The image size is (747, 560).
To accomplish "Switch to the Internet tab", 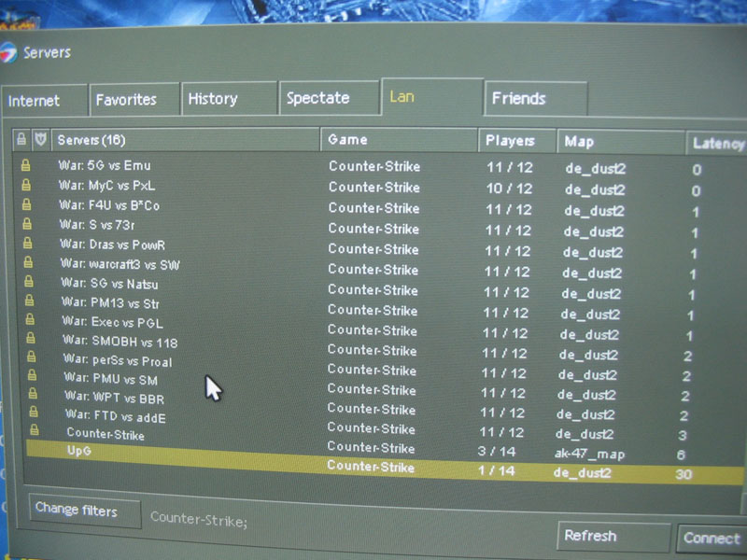I will (x=44, y=101).
